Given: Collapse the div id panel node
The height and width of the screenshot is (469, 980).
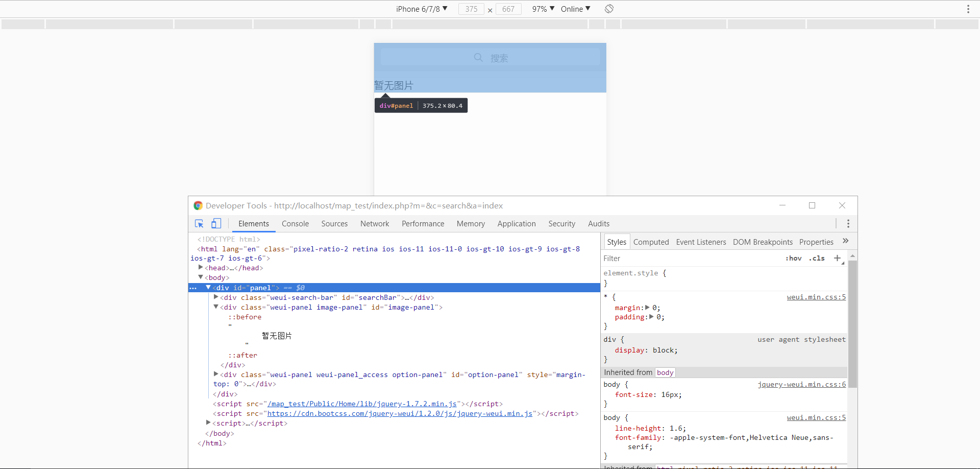Looking at the screenshot, I should 208,287.
